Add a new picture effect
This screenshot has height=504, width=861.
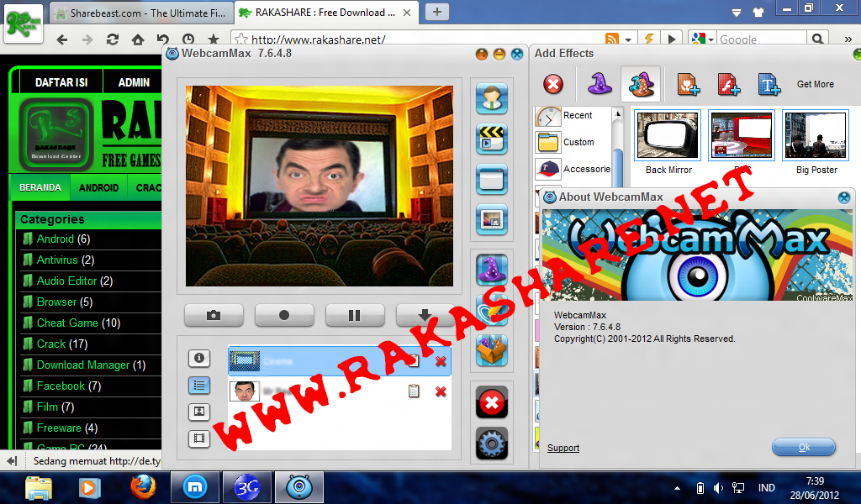click(689, 84)
